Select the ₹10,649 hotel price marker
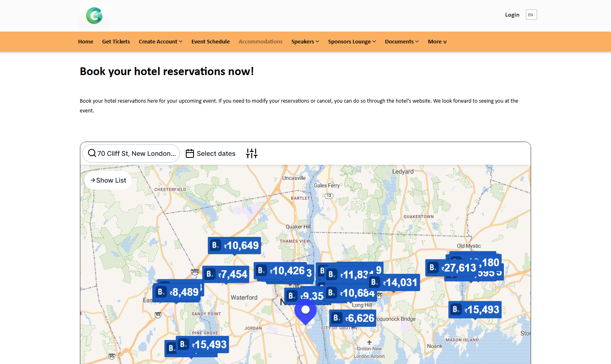The width and height of the screenshot is (611, 364). click(235, 246)
